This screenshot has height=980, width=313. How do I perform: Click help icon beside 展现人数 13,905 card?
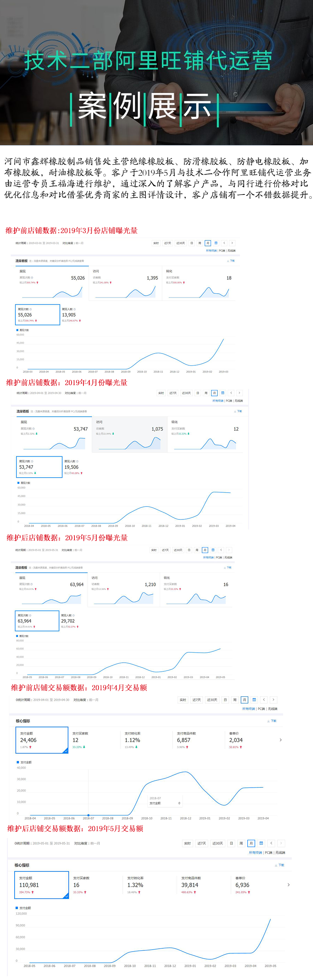74,309
